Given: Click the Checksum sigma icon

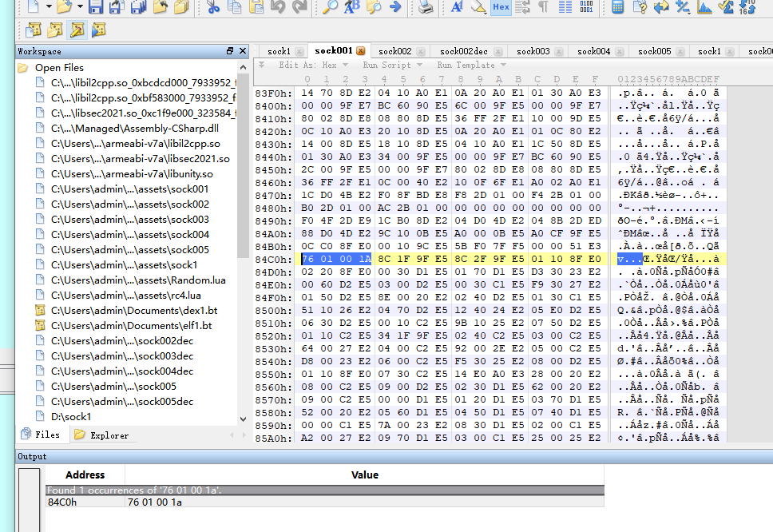Looking at the screenshot, I should [726, 6].
